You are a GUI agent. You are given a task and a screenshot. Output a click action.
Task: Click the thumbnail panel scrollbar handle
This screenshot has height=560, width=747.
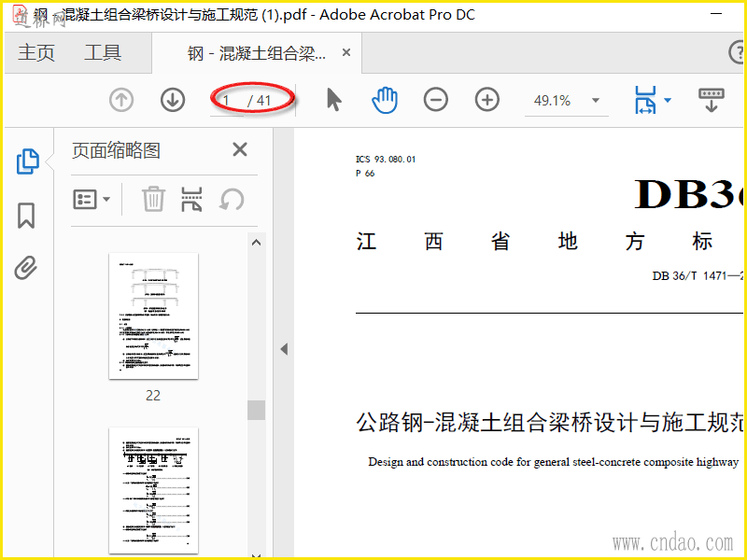(x=256, y=410)
